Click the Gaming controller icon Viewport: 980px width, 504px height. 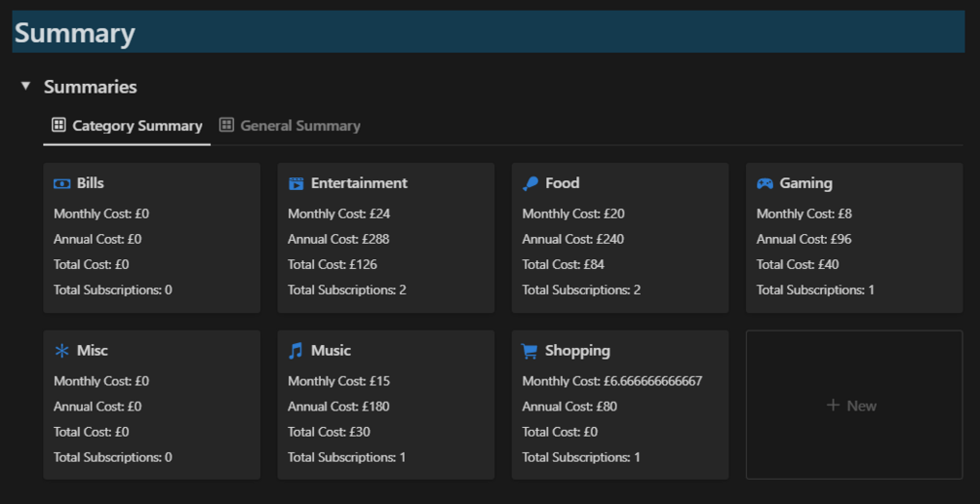[765, 183]
